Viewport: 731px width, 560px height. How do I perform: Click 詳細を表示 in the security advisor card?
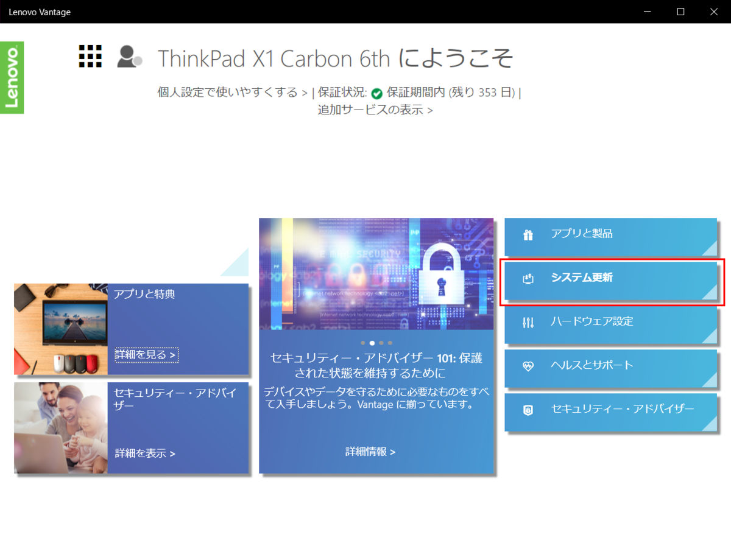click(145, 453)
